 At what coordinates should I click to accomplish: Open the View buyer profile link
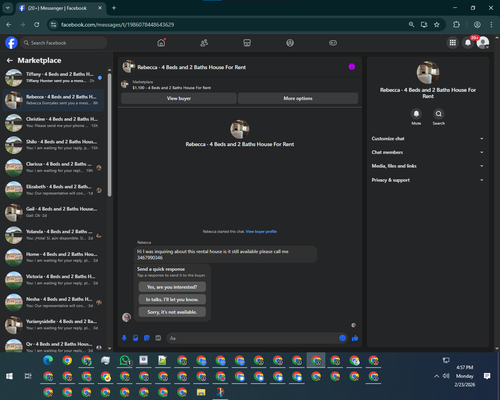(x=261, y=232)
